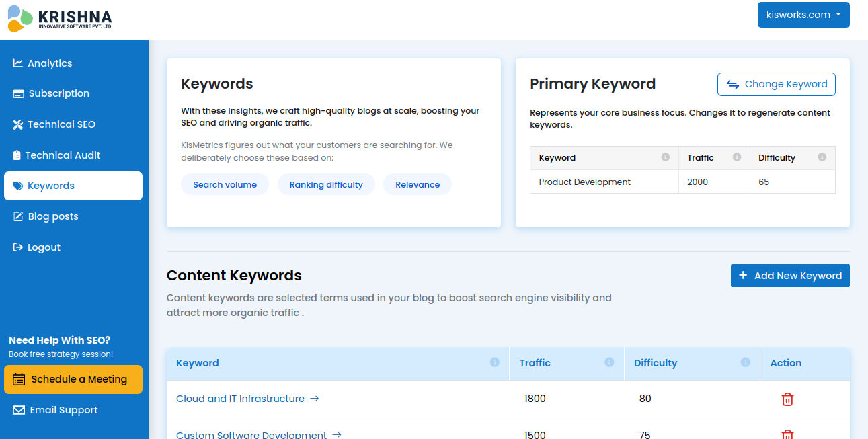Click the Ranking difficulty pill
The height and width of the screenshot is (439, 868).
[326, 185]
